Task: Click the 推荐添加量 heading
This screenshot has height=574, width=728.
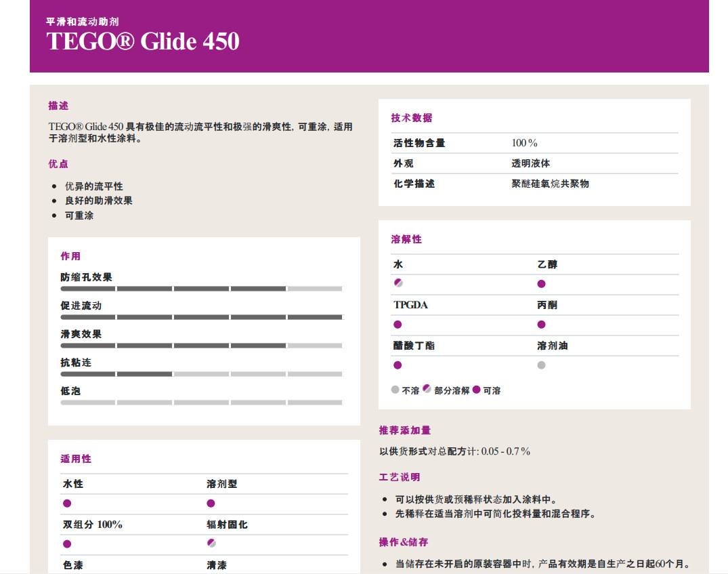Action: (405, 430)
